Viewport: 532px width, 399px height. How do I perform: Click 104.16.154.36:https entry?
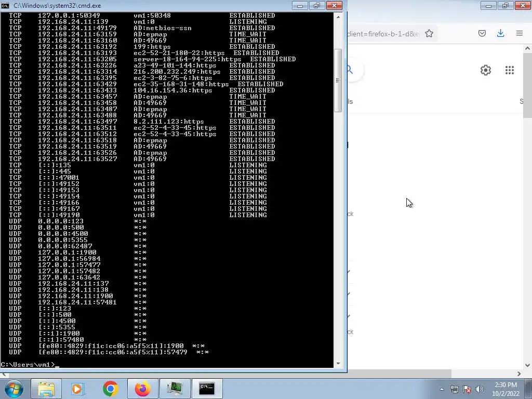172,90
